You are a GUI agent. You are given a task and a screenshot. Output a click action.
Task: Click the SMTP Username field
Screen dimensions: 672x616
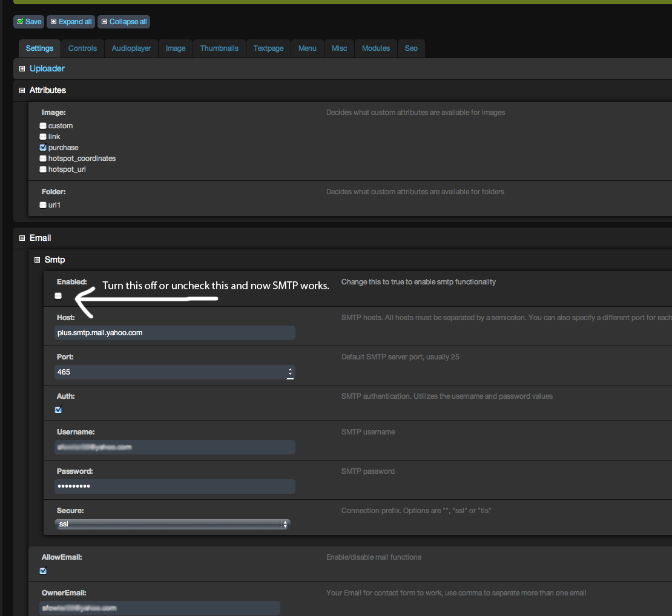[x=175, y=447]
